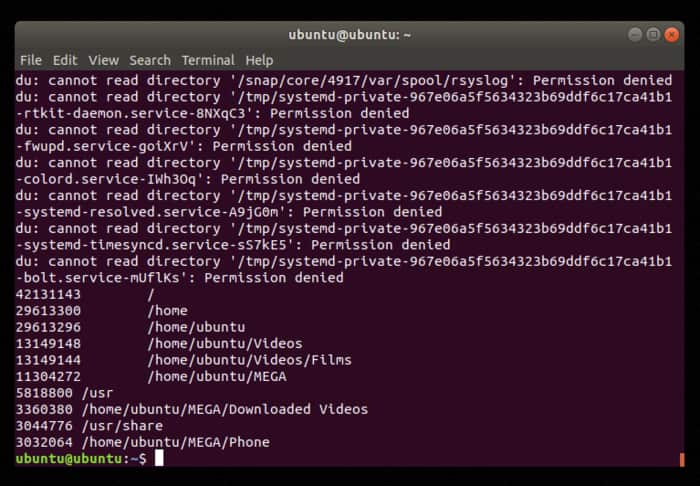The image size is (700, 486).
Task: Click the ubuntu@ubuntu: ~ window title
Action: (x=350, y=34)
